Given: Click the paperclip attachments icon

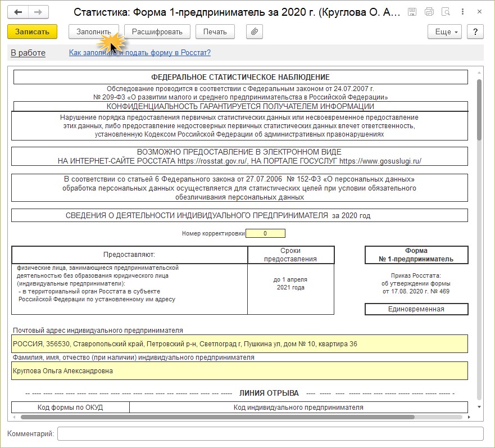Looking at the screenshot, I should click(x=255, y=31).
